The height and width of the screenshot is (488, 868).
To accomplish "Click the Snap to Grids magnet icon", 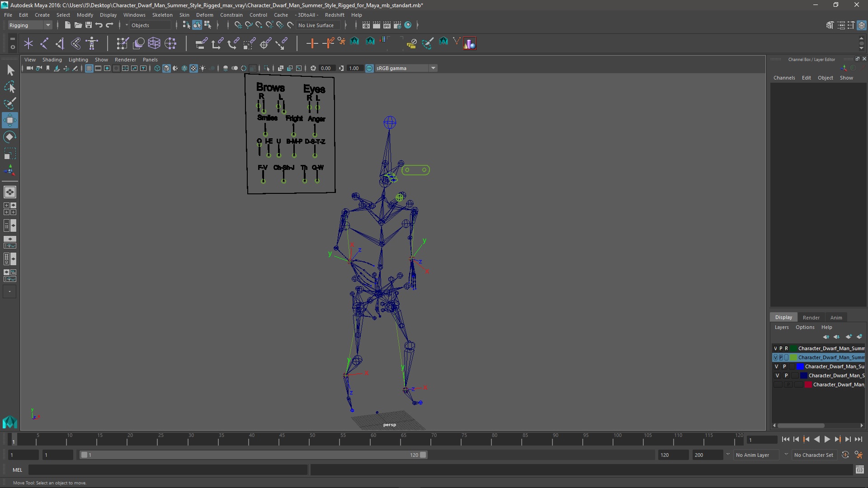I will [238, 25].
